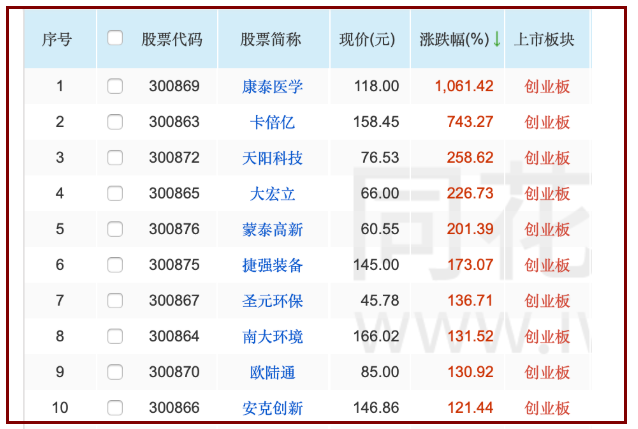The image size is (638, 429).
Task: Tick the checkbox for stock 300870
Action: [115, 372]
